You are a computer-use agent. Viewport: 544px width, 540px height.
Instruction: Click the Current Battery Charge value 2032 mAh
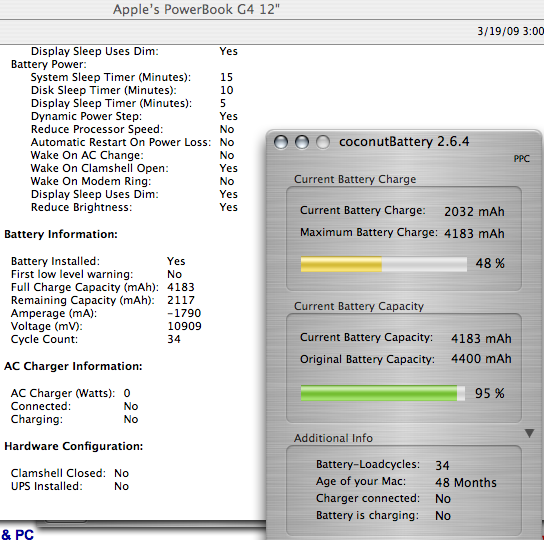(474, 211)
